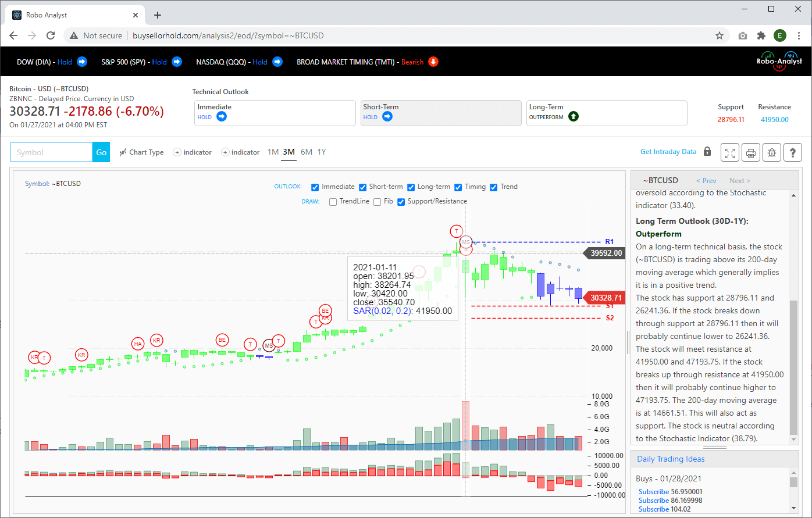The height and width of the screenshot is (518, 812).
Task: Uncheck the Long-term outlook checkbox
Action: (411, 187)
